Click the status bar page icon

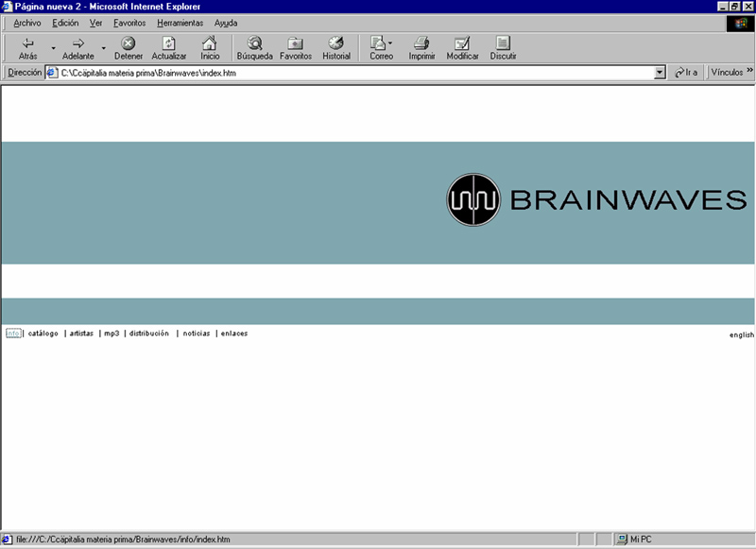click(x=7, y=540)
